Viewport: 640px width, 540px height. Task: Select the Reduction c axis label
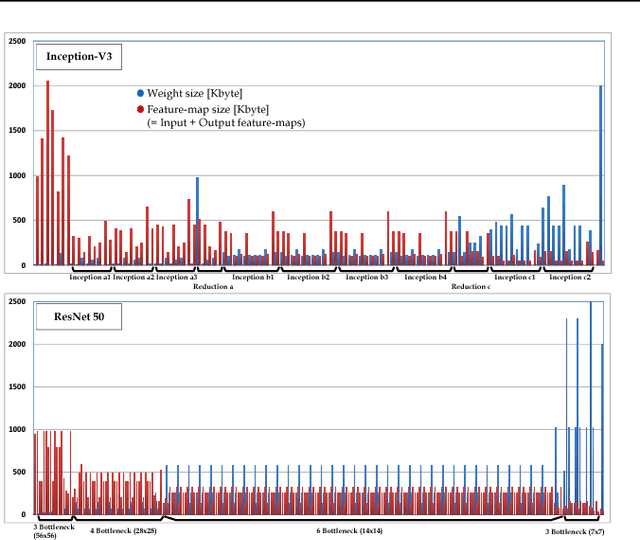[x=470, y=287]
